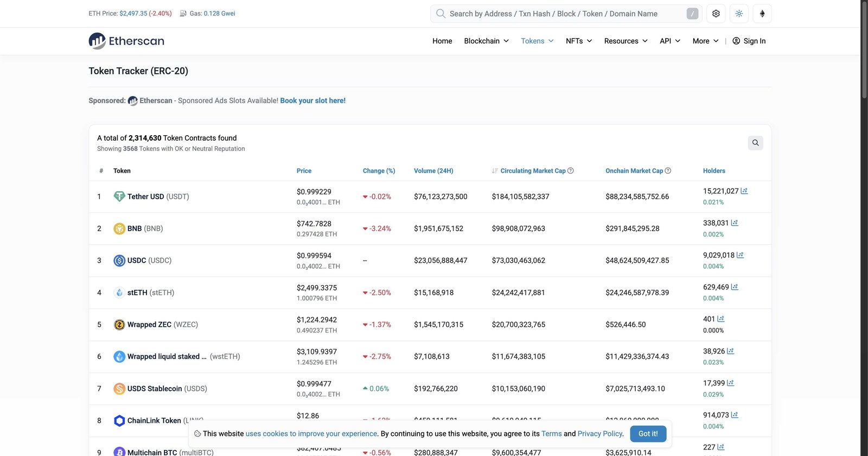Click the USDC token icon
The image size is (868, 456).
(x=119, y=261)
